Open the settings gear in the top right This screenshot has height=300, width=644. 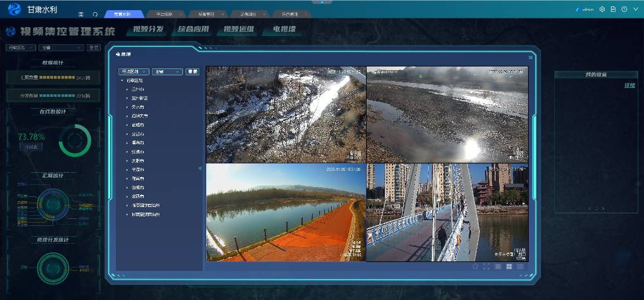[x=602, y=9]
